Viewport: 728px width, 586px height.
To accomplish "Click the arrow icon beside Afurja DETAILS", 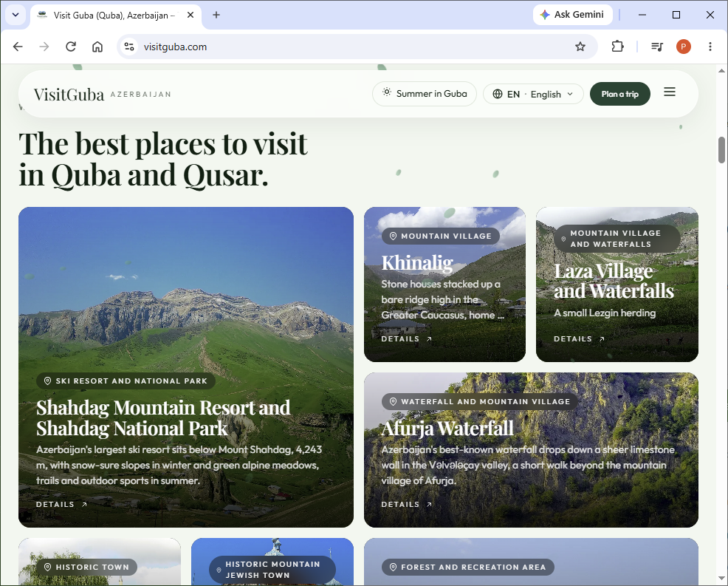I will point(429,504).
